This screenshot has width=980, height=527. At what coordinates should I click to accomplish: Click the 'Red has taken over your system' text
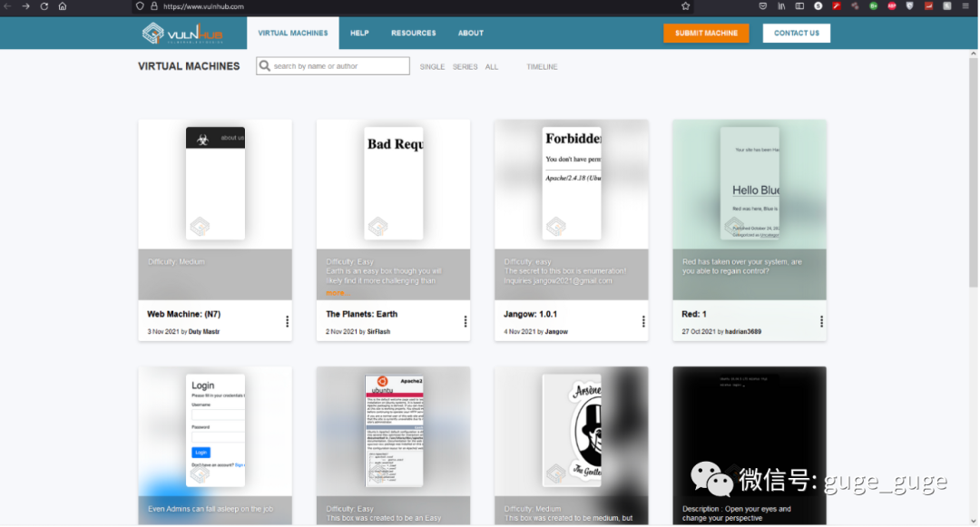click(742, 267)
